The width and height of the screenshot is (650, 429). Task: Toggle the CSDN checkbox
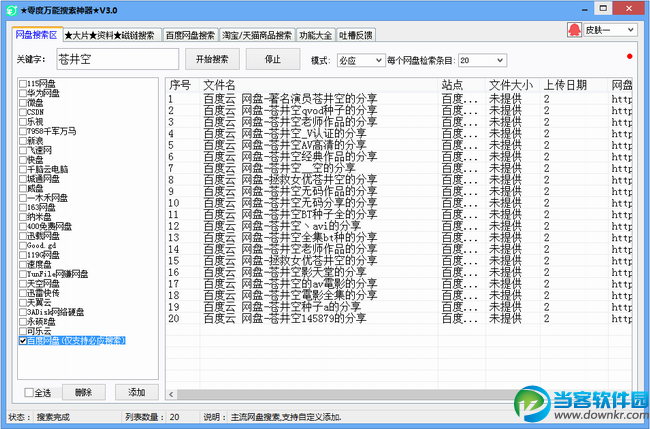tap(23, 112)
